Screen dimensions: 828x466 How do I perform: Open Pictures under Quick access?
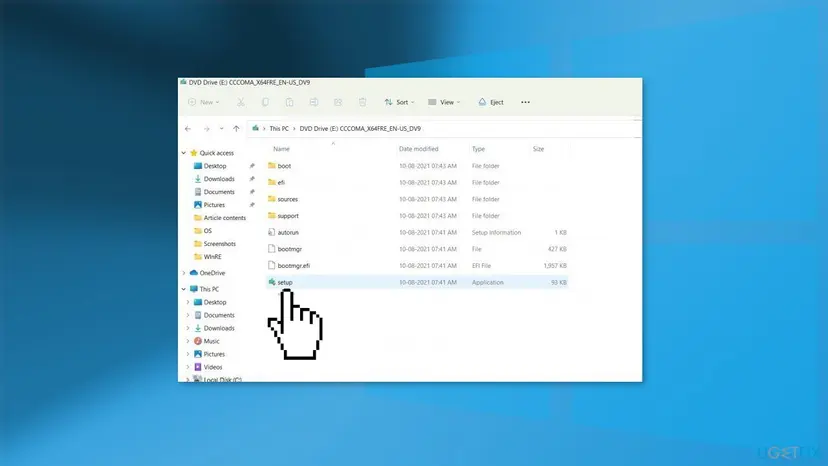(x=214, y=204)
